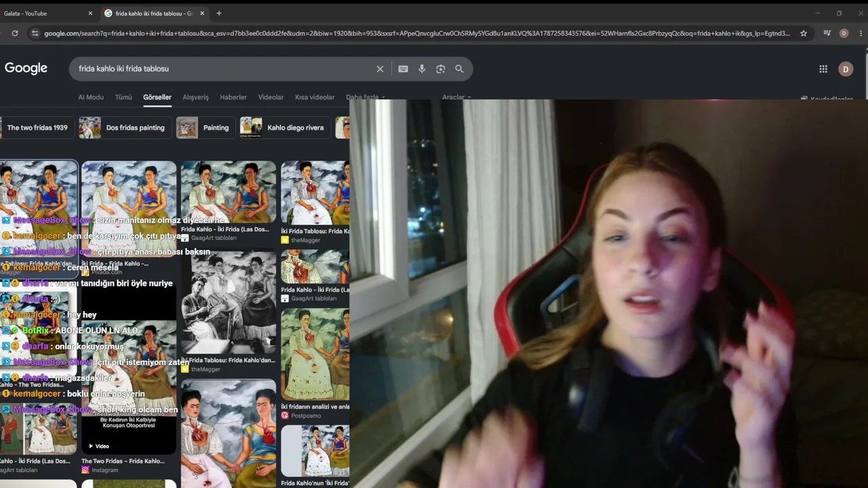Open the Videolar tab
Screen dimensions: 868x488
pyautogui.click(x=271, y=98)
